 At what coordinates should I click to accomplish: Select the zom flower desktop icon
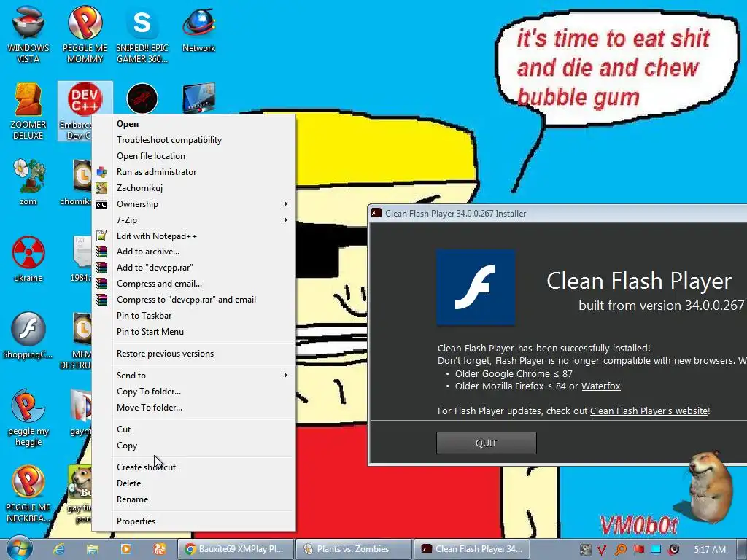(x=28, y=181)
